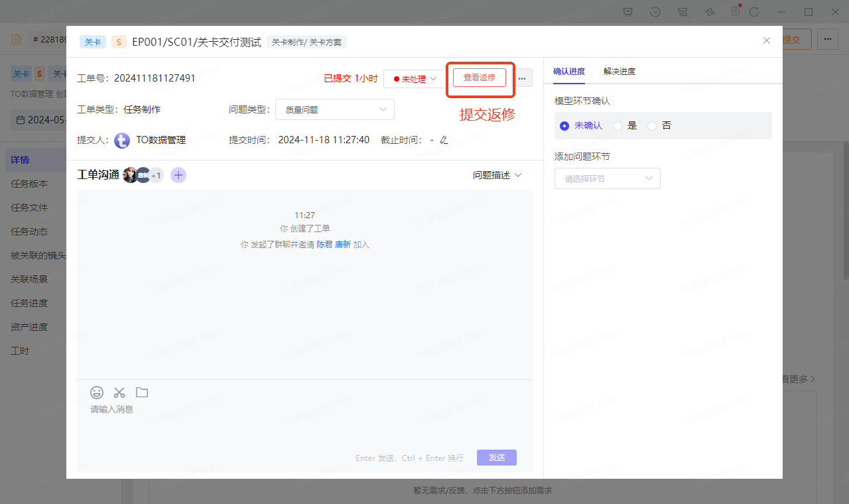Expand the 质量问题 issue type dropdown
This screenshot has height=504, width=849.
click(x=335, y=110)
